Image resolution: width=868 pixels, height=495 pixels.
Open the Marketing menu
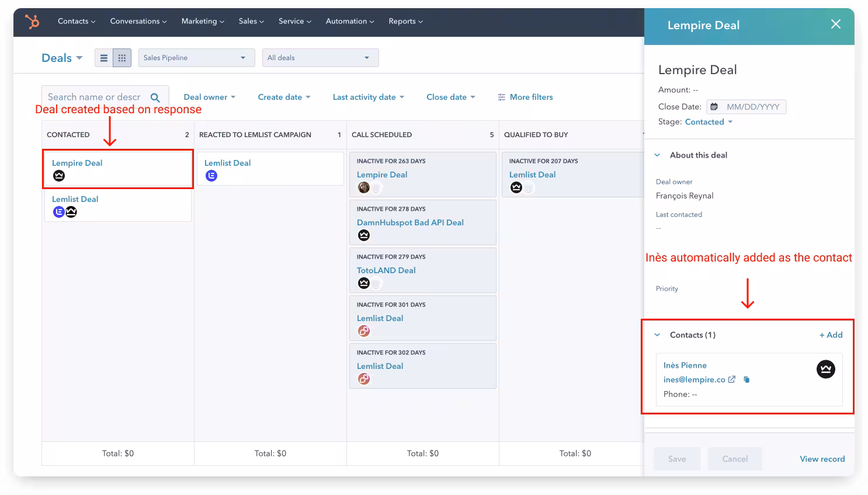click(x=202, y=21)
